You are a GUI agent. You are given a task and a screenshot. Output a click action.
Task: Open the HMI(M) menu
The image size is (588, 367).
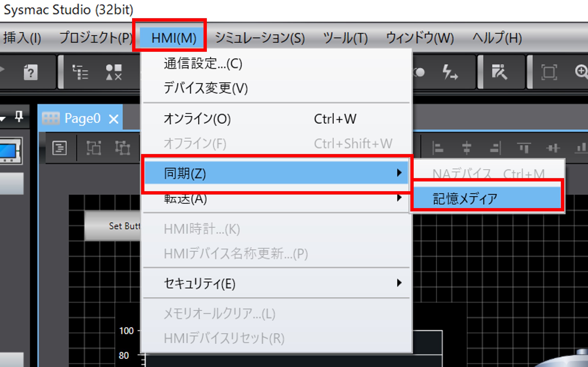[x=172, y=38]
